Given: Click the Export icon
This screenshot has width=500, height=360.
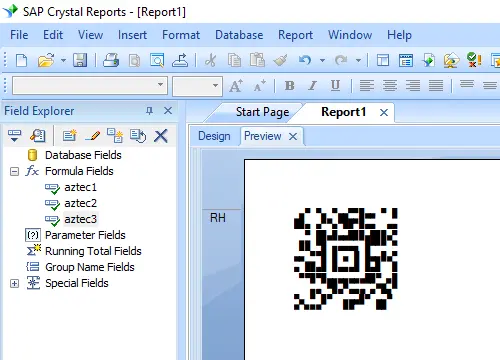Looking at the screenshot, I should [x=180, y=61].
